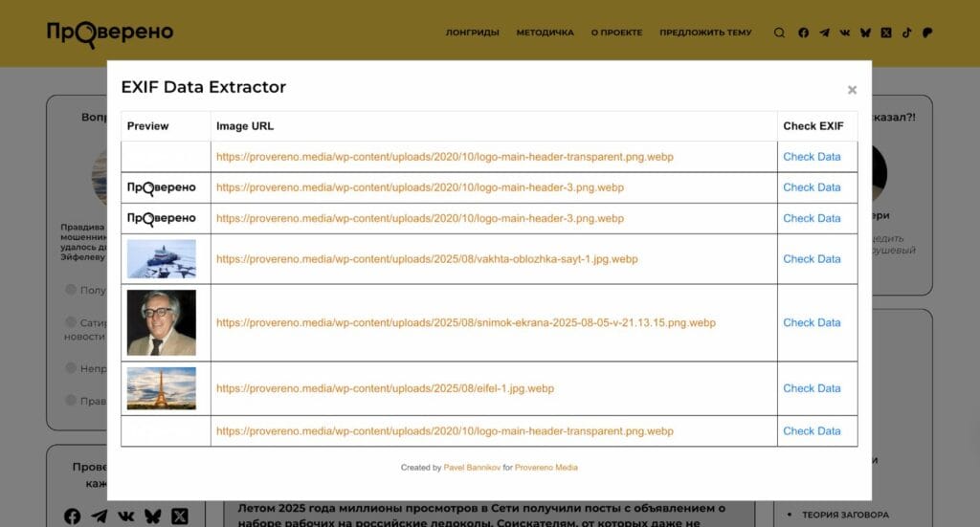Click the VK icon in the header
980x527 pixels.
click(x=844, y=33)
